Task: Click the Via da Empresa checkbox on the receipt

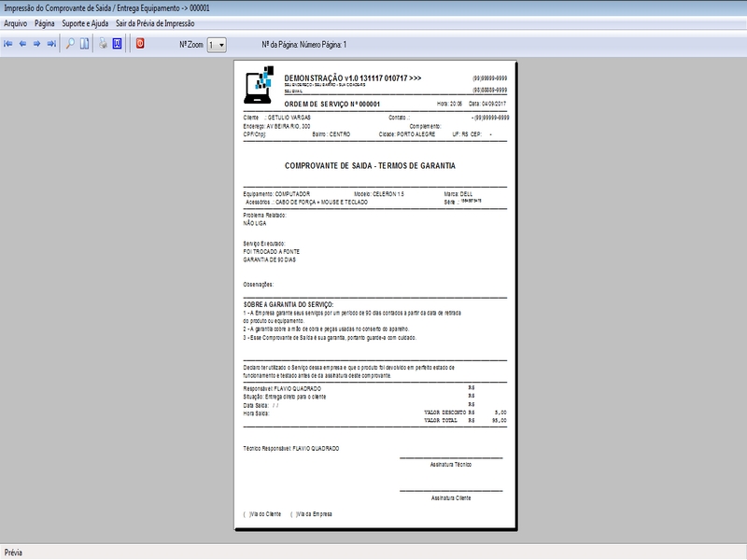Action: [292, 514]
